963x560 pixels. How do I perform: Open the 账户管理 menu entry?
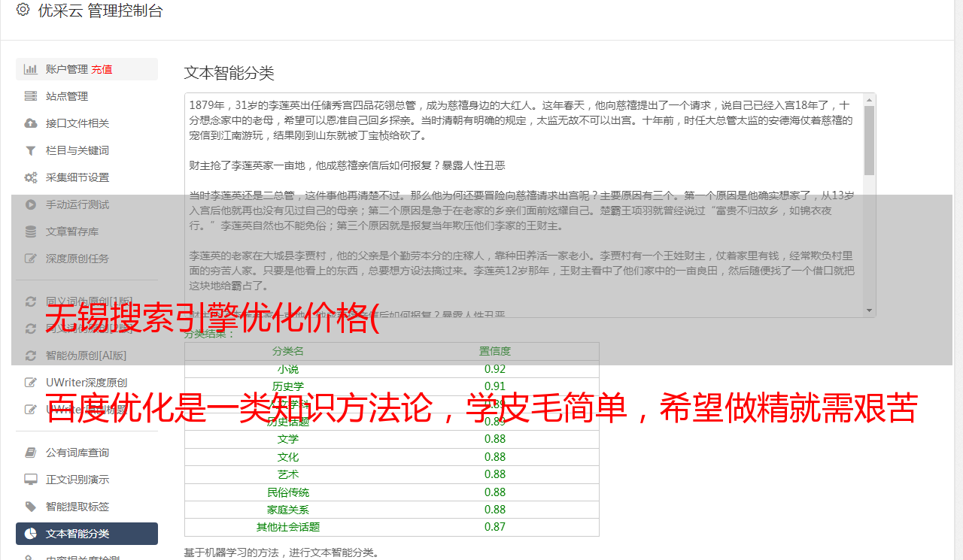click(67, 69)
